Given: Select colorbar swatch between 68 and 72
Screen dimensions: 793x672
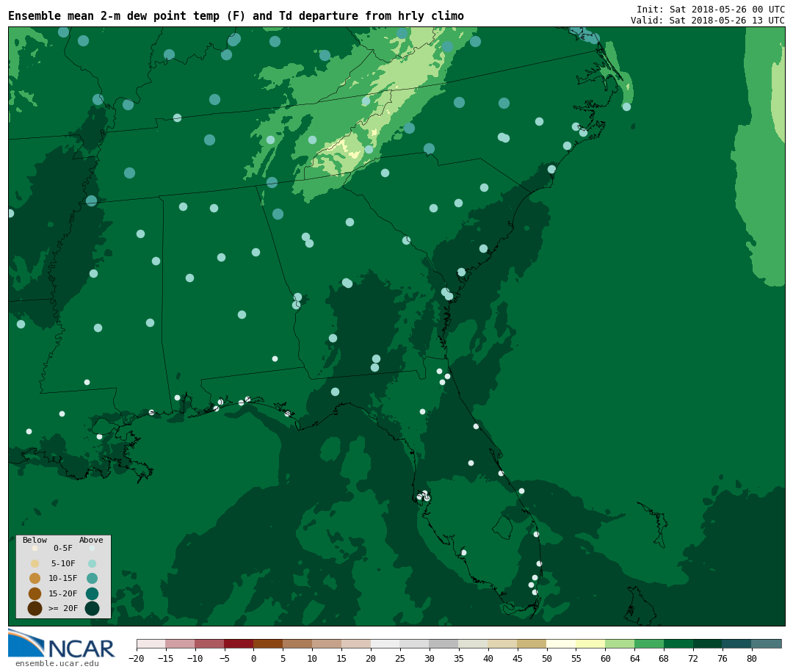Looking at the screenshot, I should pyautogui.click(x=679, y=643).
